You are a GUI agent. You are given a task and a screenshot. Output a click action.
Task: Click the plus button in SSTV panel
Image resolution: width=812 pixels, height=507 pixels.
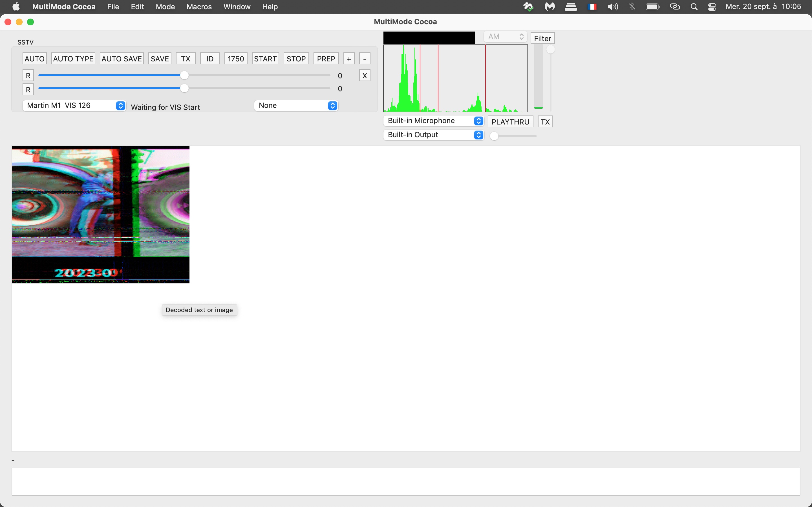click(x=348, y=59)
